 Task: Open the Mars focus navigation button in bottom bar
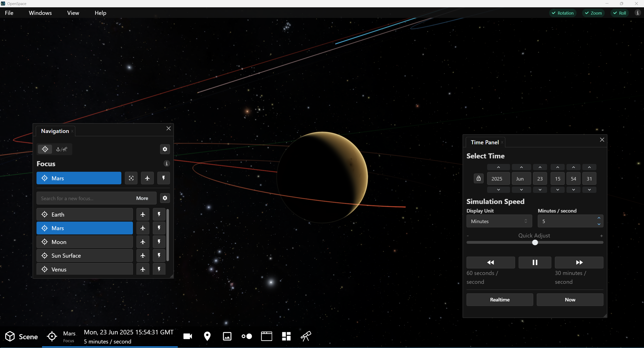(x=61, y=337)
